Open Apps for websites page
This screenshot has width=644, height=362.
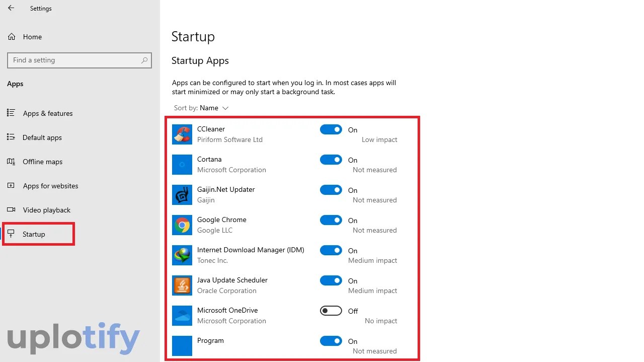click(51, 186)
